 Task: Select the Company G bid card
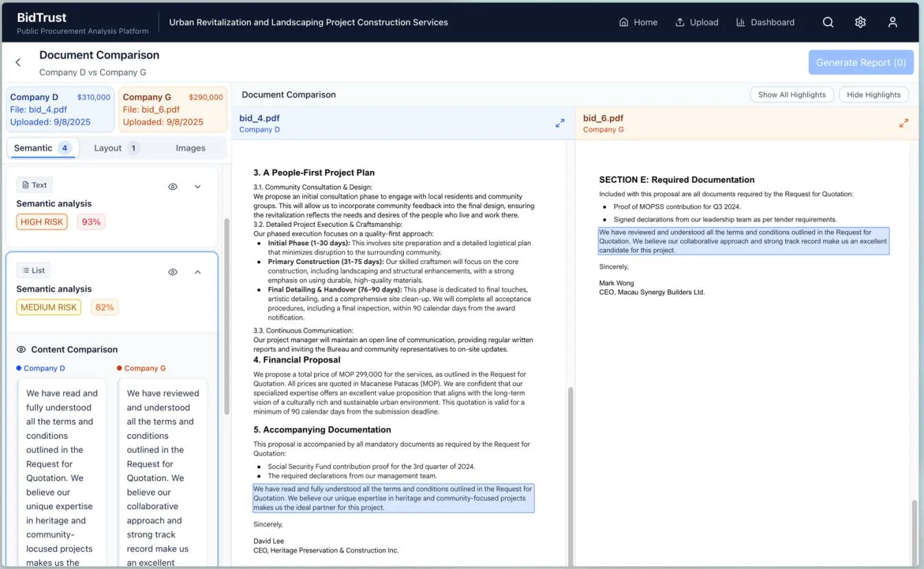(x=173, y=109)
